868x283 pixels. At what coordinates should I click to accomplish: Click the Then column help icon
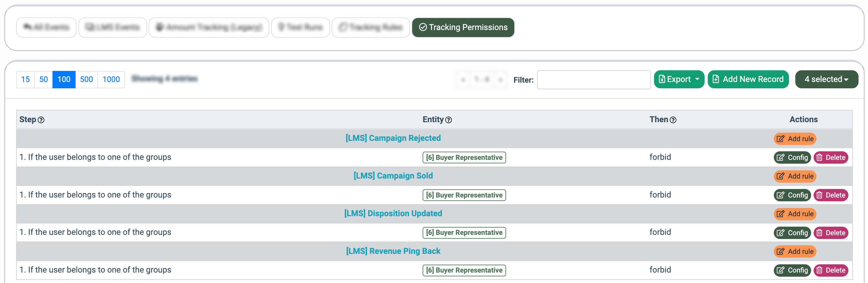click(673, 120)
